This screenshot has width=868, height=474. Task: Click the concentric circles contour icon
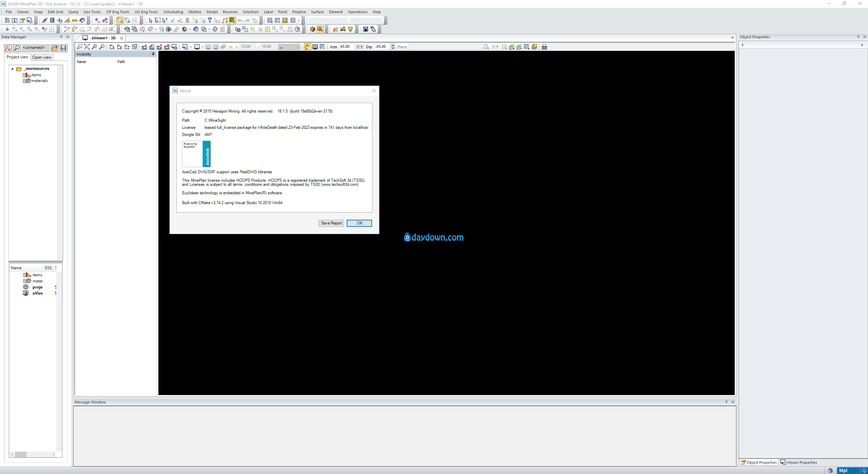[x=215, y=29]
